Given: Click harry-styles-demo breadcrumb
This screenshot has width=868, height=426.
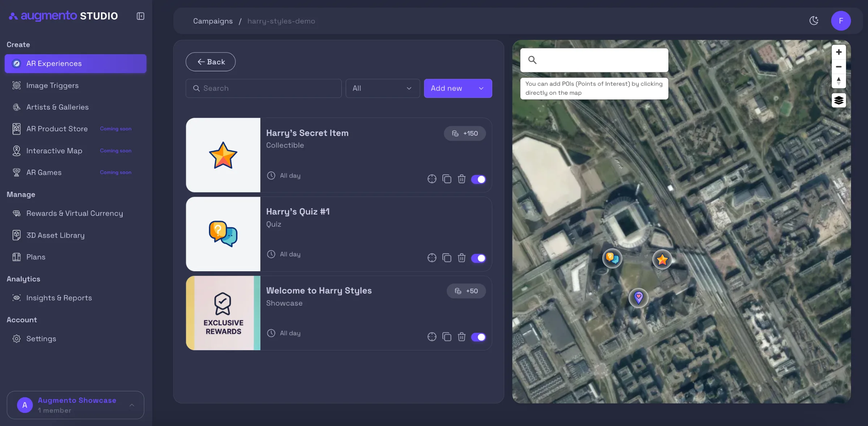Looking at the screenshot, I should click(x=281, y=21).
